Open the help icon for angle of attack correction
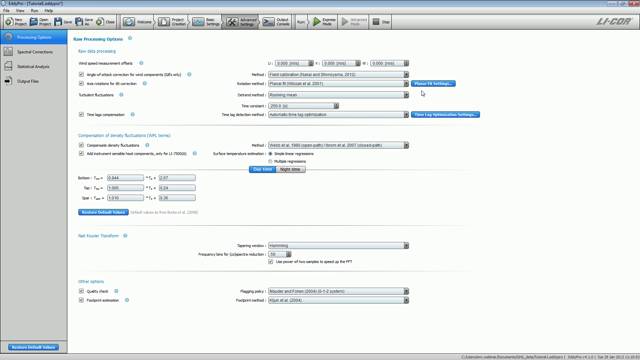 point(189,74)
